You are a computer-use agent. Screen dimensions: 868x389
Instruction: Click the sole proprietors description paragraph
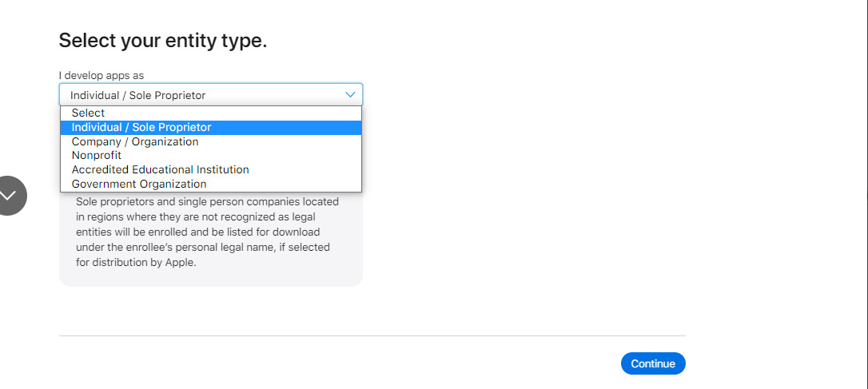(208, 232)
